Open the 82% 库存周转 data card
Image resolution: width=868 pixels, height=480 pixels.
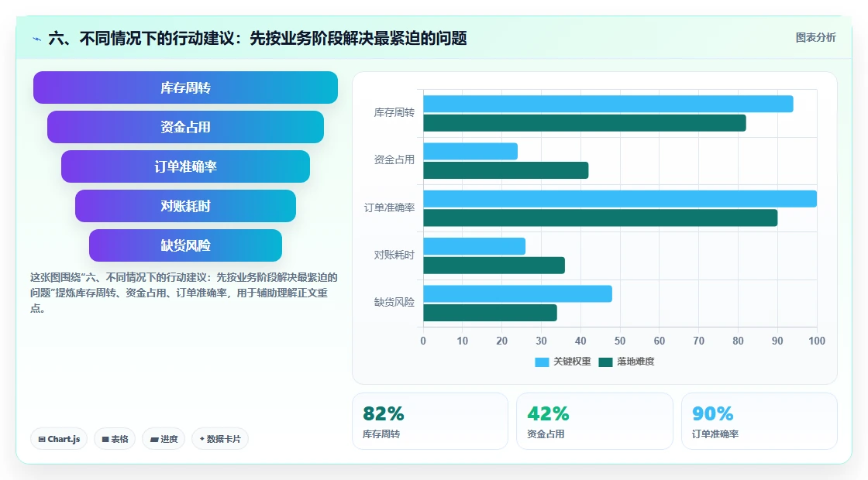click(430, 421)
